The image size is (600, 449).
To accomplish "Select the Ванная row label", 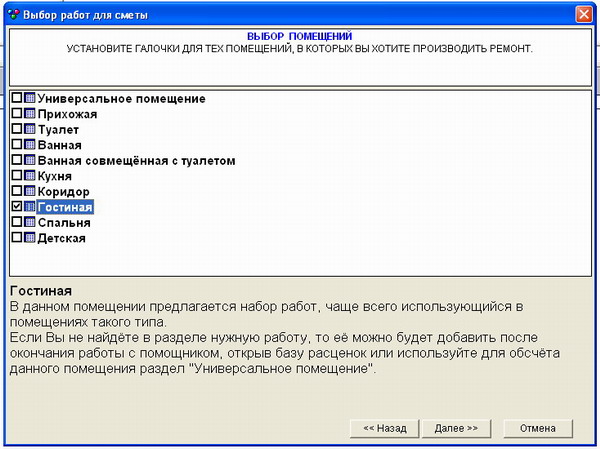I will point(60,145).
